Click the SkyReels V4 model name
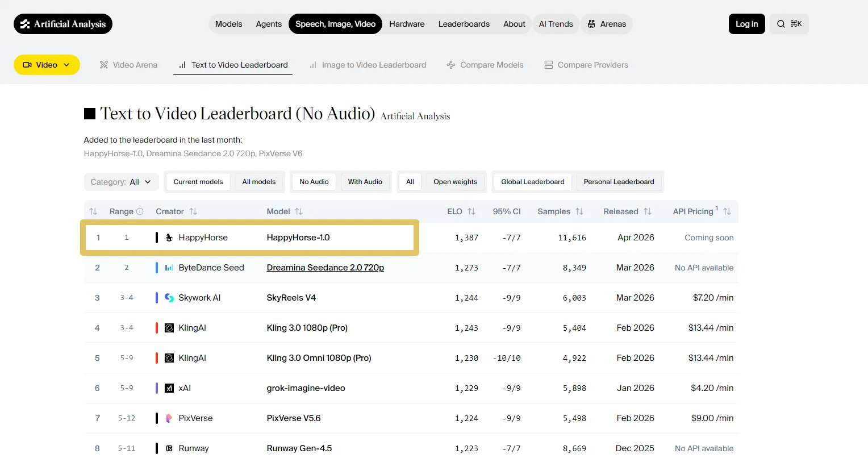 [x=291, y=298]
